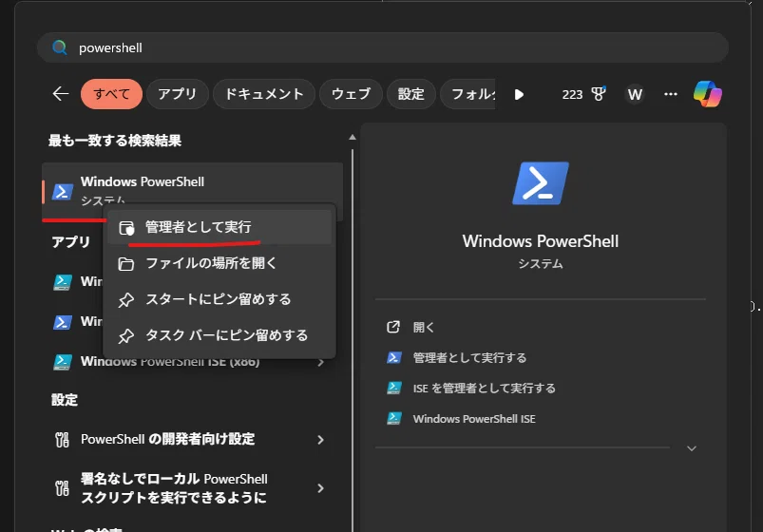The image size is (763, 532).
Task: Click the first PowerShell ISE icon under アプリ
Action: (x=63, y=282)
